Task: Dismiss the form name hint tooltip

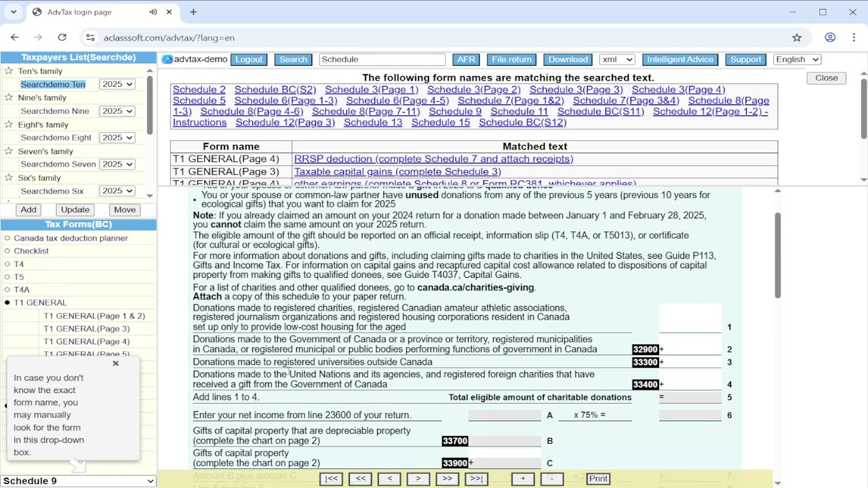Action: tap(115, 363)
